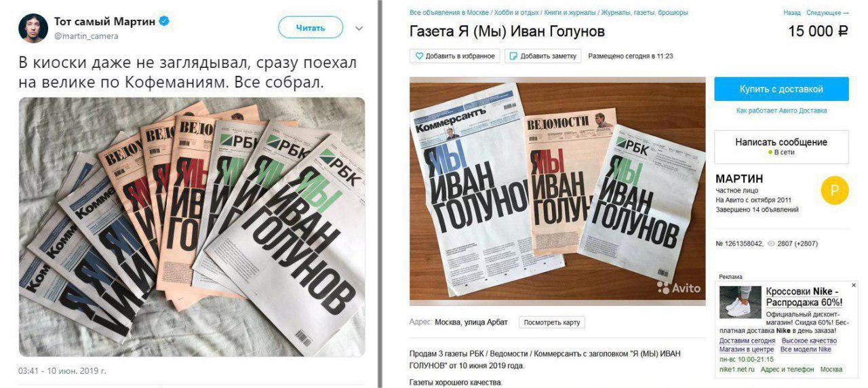Click the seller's yellow P avatar
This screenshot has width=868, height=388.
(834, 191)
